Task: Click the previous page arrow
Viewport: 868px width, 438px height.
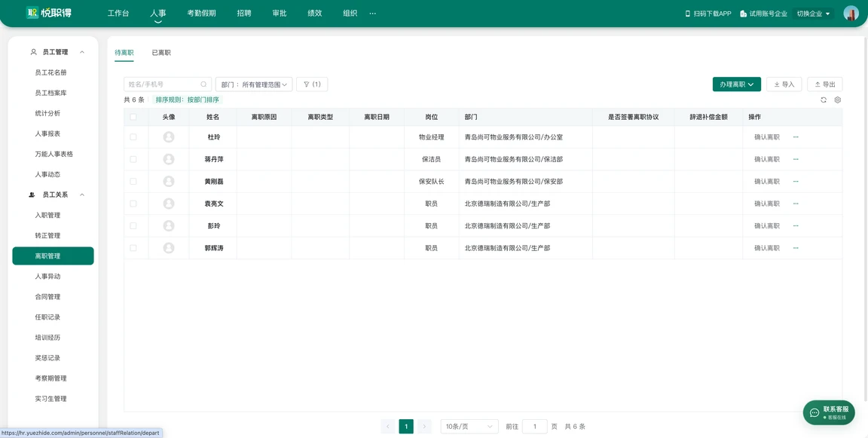Action: click(387, 427)
